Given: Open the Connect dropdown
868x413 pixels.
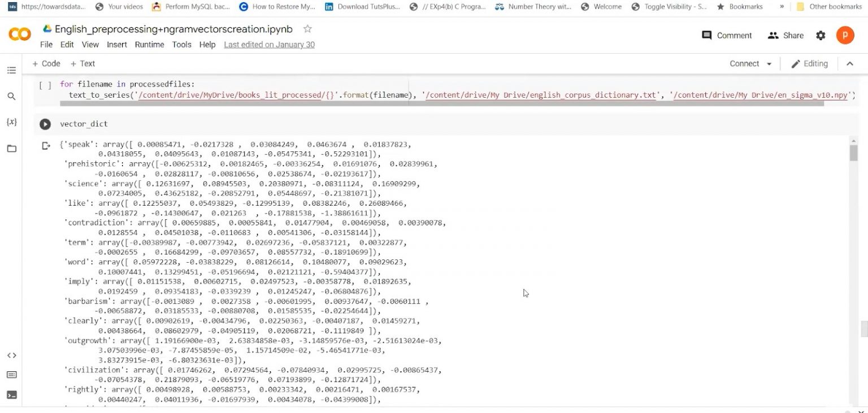Looking at the screenshot, I should pos(749,64).
